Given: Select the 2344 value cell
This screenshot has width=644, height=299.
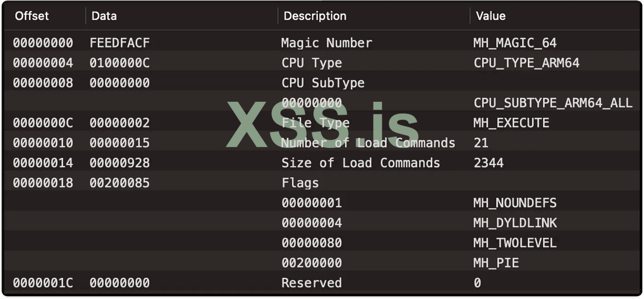Looking at the screenshot, I should [x=489, y=163].
